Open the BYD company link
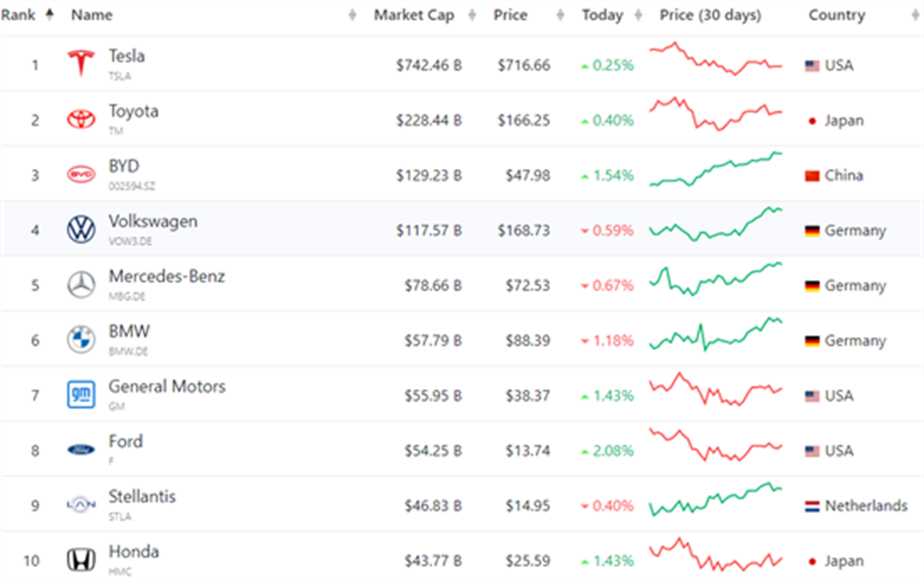 [x=124, y=166]
